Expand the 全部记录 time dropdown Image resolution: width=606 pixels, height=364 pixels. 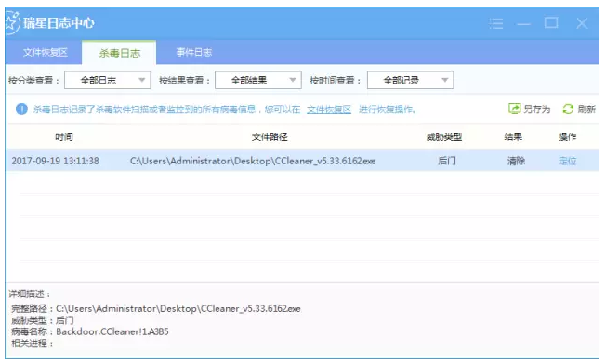click(411, 80)
